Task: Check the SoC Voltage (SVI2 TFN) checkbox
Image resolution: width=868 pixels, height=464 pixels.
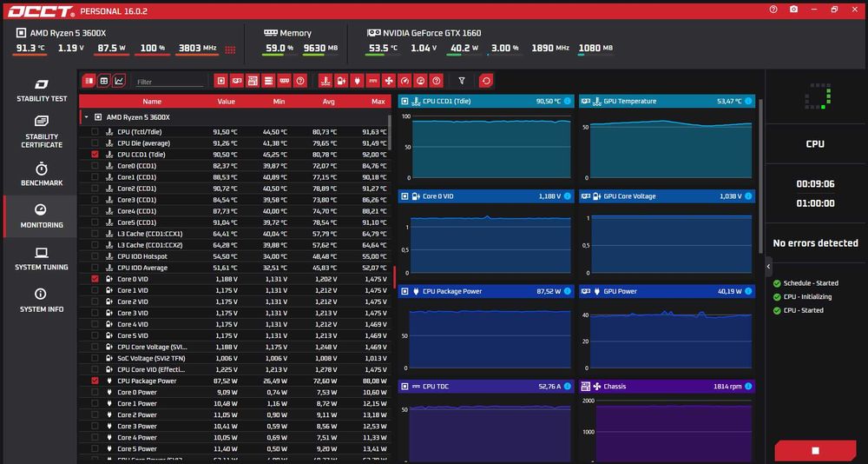Action: coord(95,358)
